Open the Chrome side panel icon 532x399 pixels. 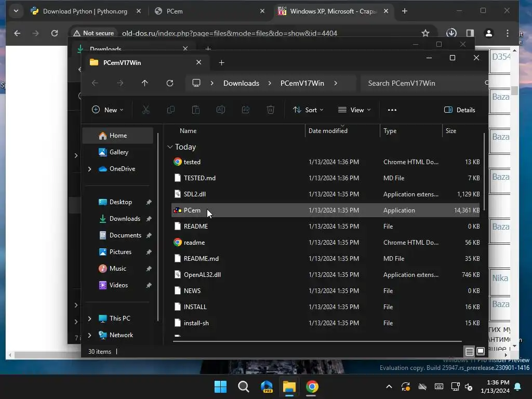(x=470, y=33)
